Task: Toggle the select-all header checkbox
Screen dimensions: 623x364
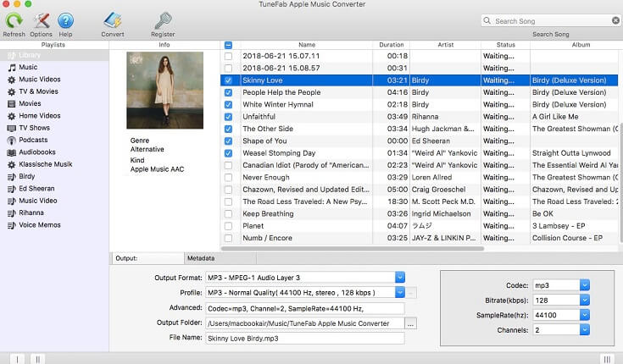Action: [228, 45]
